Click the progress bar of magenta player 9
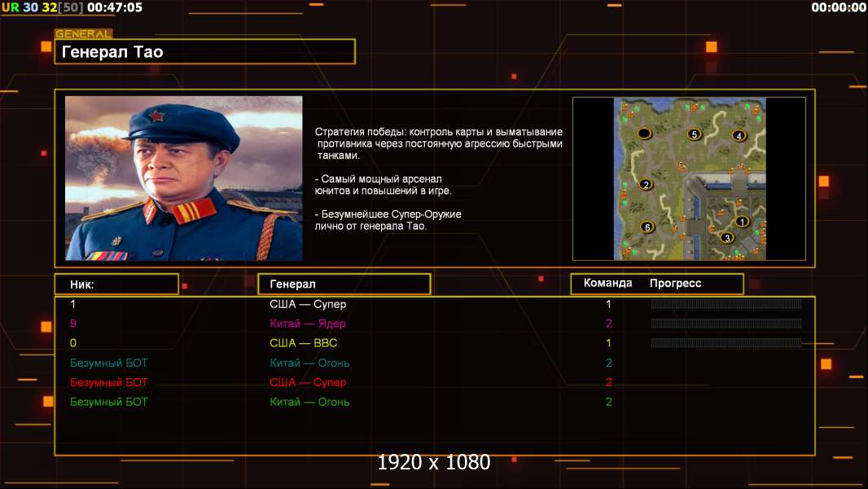Image resolution: width=868 pixels, height=489 pixels. coord(726,324)
